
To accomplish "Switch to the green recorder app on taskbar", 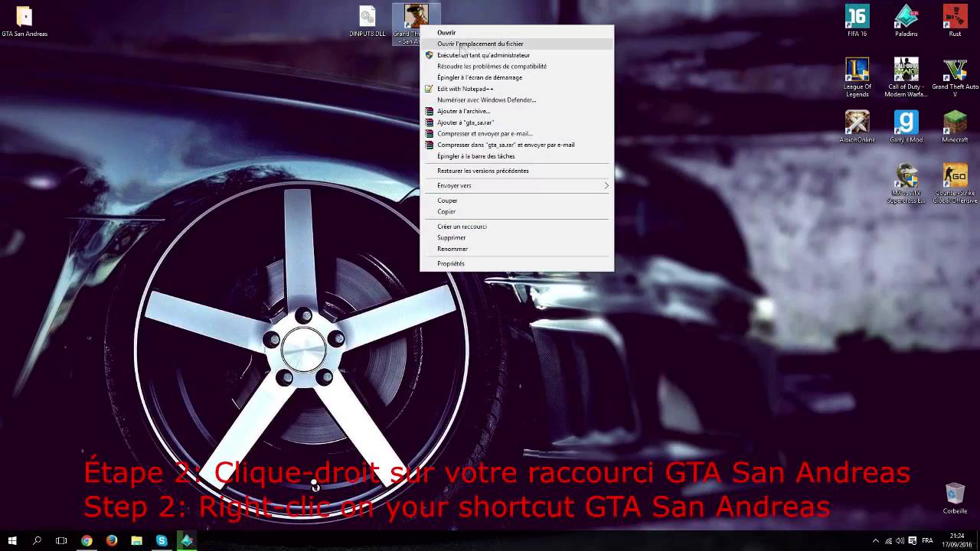I will coord(187,540).
